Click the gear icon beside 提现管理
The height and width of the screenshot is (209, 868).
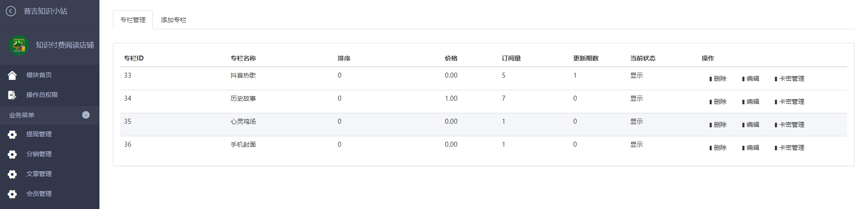coord(12,135)
